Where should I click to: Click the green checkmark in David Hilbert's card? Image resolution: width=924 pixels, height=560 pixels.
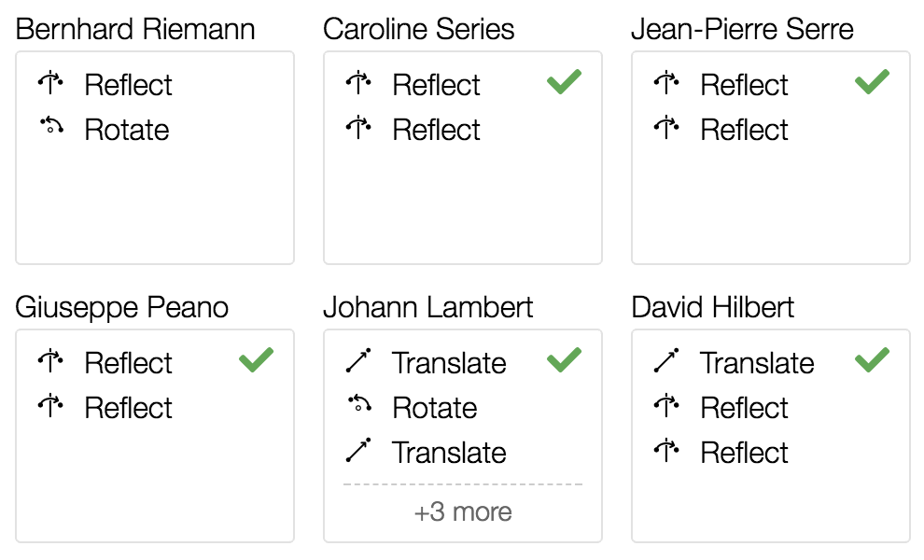click(872, 360)
